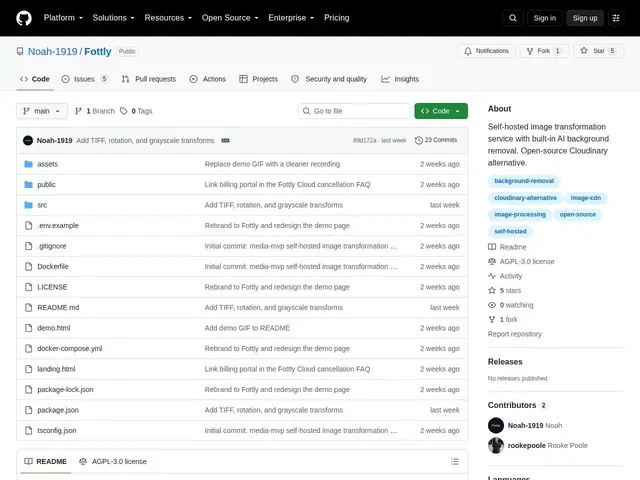Switch to the Actions tab
Screen dimensions: 640x480
(x=208, y=79)
